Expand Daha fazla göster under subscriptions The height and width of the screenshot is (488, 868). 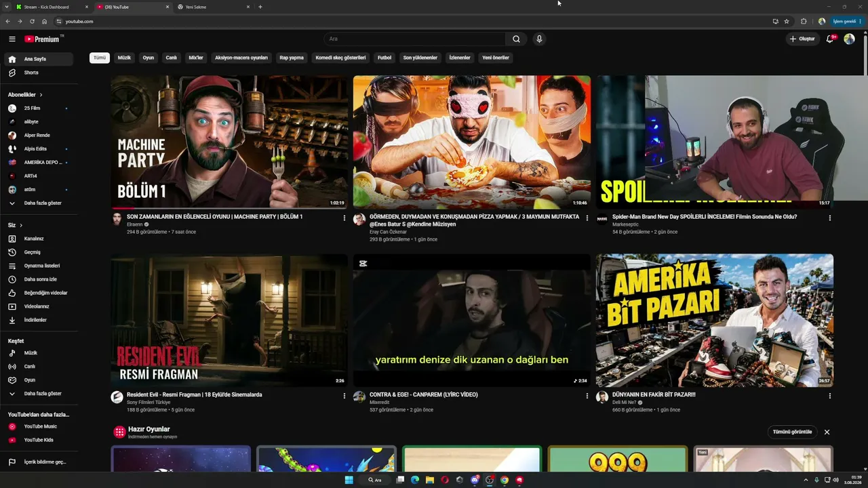pos(38,203)
